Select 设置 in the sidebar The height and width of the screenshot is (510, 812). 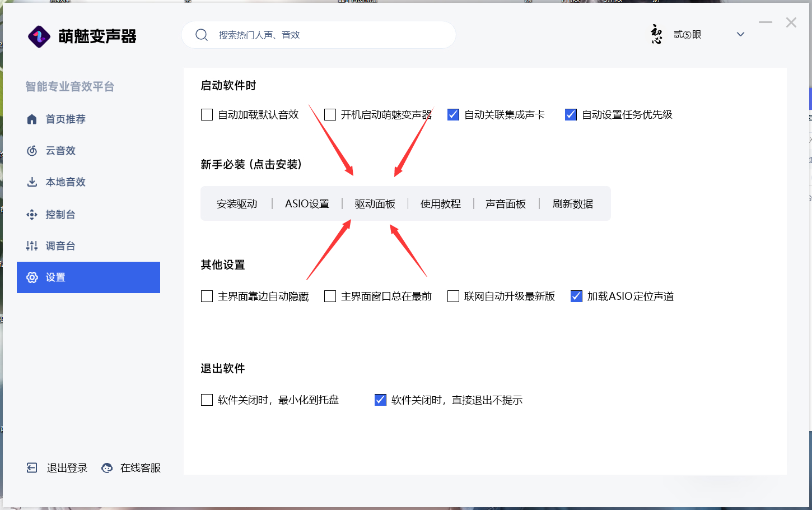click(x=88, y=277)
